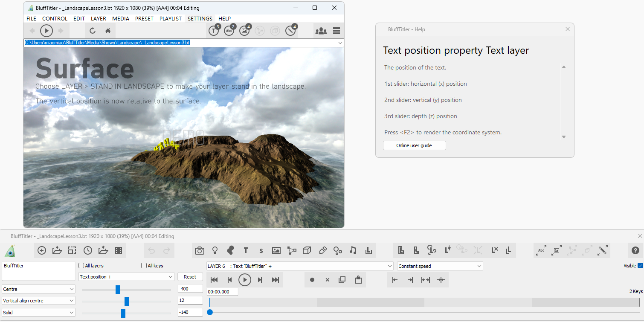Screen dimensions: 644x322
Task: Click the question mark help icon
Action: pyautogui.click(x=635, y=251)
